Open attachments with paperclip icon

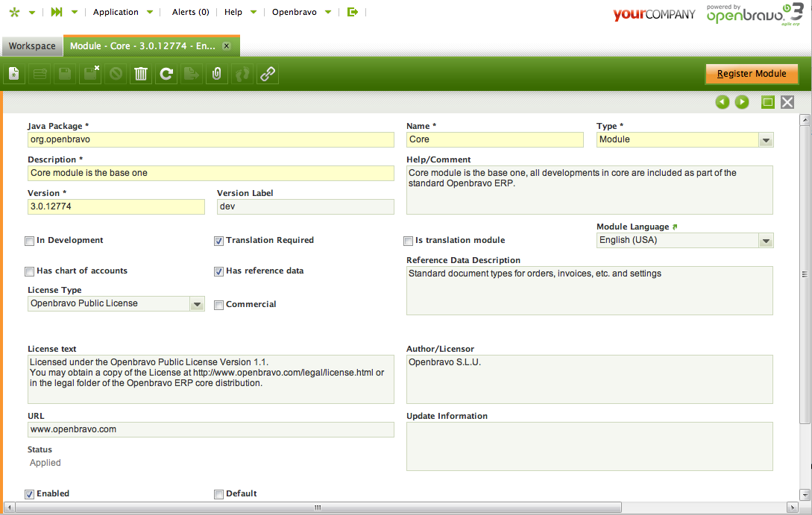coord(216,74)
